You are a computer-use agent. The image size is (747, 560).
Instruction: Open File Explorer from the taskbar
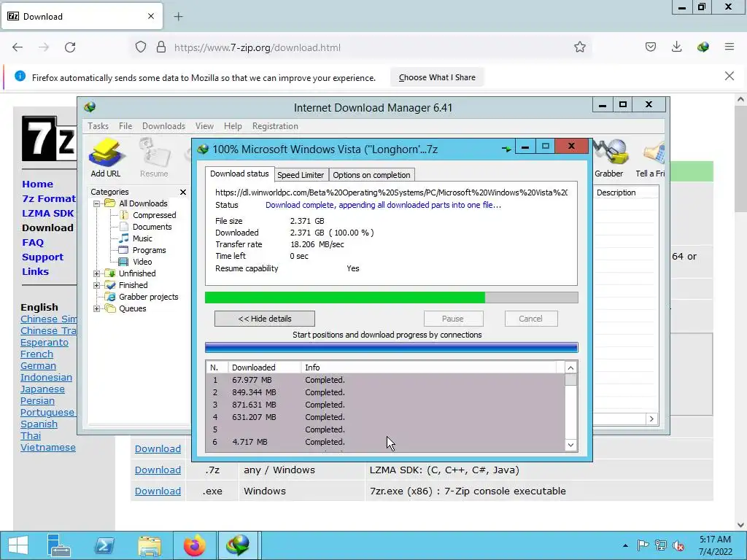tap(149, 545)
